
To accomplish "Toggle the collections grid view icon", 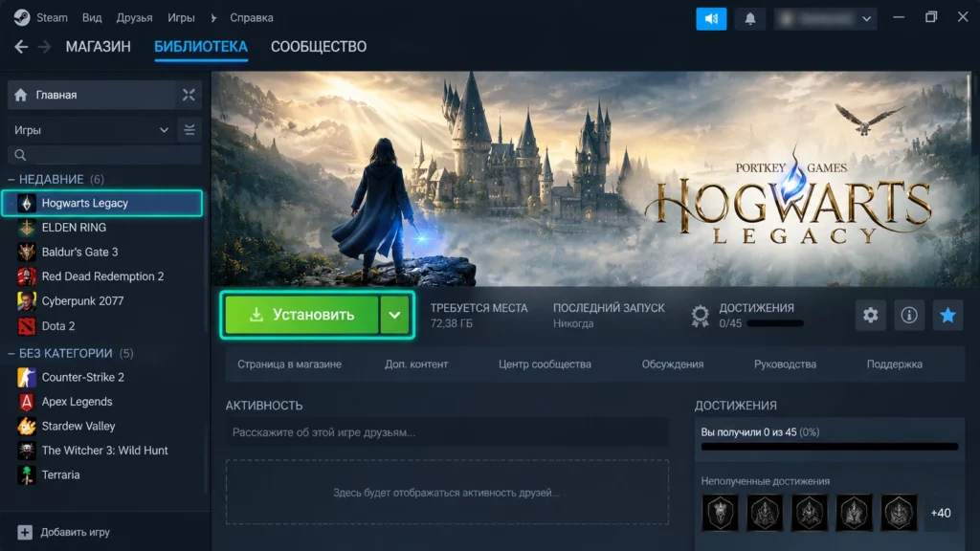I will tap(189, 95).
